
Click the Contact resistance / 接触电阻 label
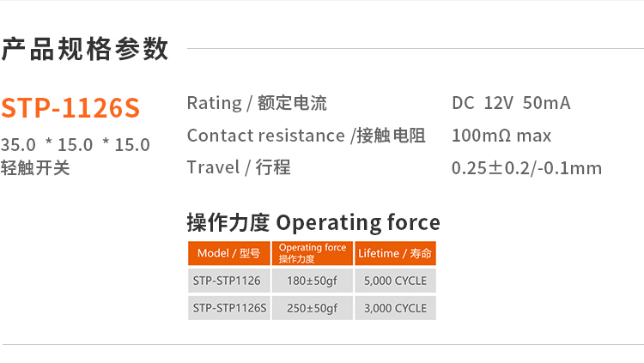click(x=306, y=136)
